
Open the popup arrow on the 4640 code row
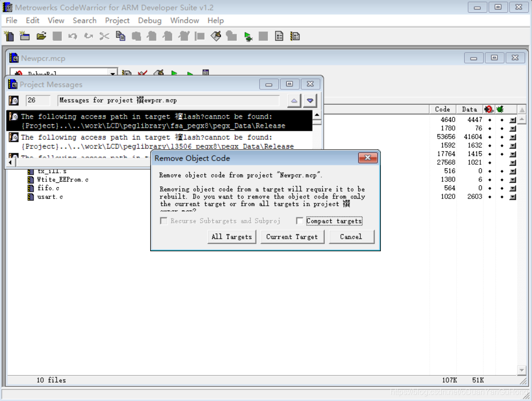[x=512, y=120]
